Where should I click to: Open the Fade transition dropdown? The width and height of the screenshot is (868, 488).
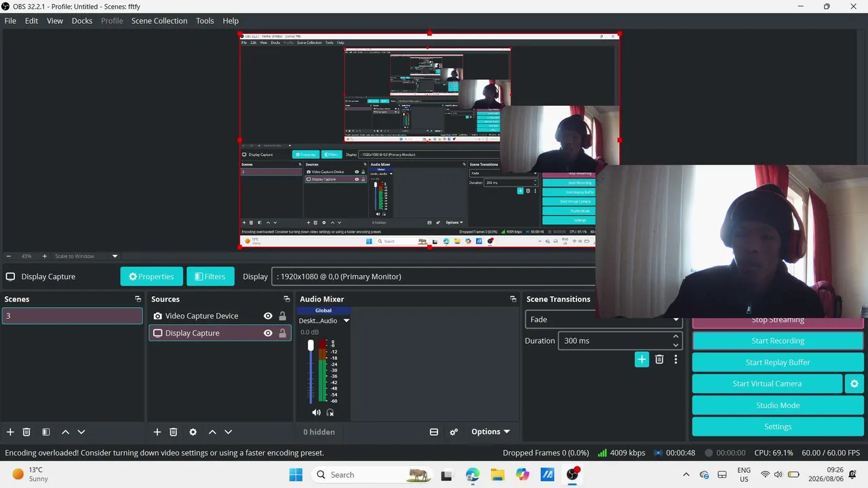[604, 319]
